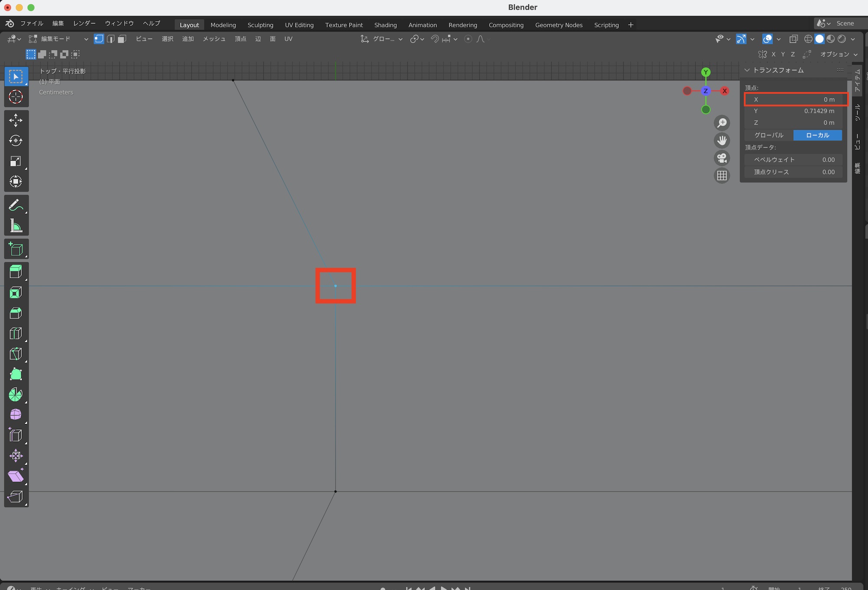The image size is (868, 590).
Task: Activate the Move tool
Action: coord(16,120)
